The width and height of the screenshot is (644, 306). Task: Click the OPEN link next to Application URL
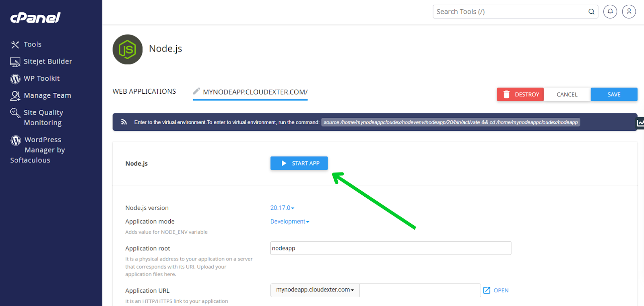[496, 290]
